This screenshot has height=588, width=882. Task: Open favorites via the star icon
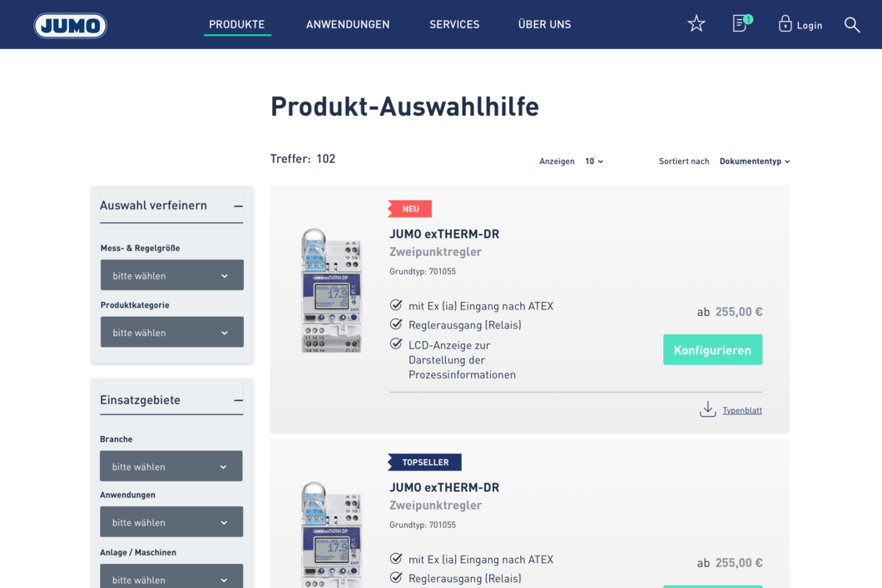696,24
